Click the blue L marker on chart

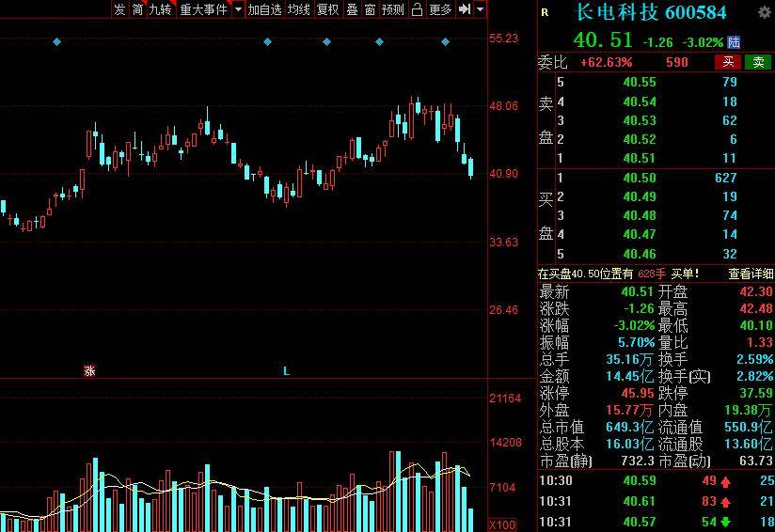pyautogui.click(x=286, y=371)
